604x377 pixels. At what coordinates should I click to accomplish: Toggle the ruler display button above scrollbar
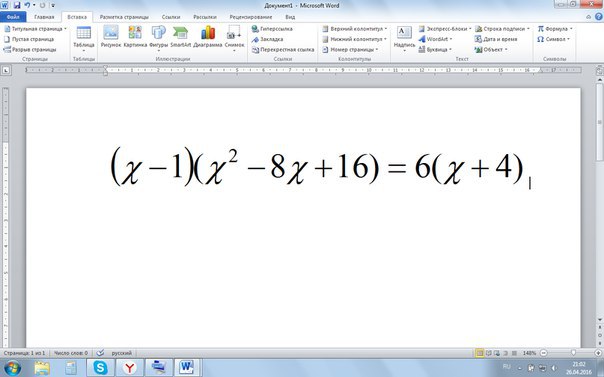click(x=599, y=70)
